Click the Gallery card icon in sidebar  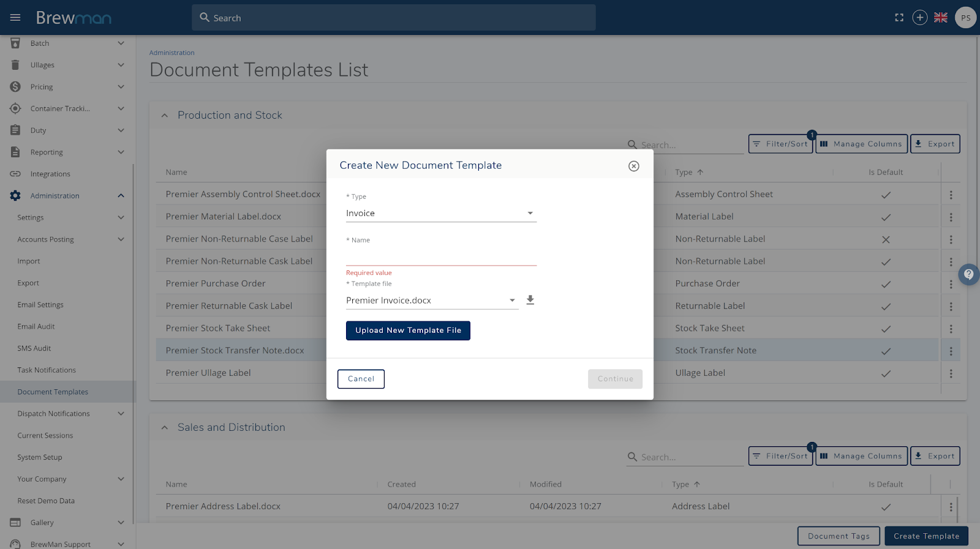(x=15, y=523)
